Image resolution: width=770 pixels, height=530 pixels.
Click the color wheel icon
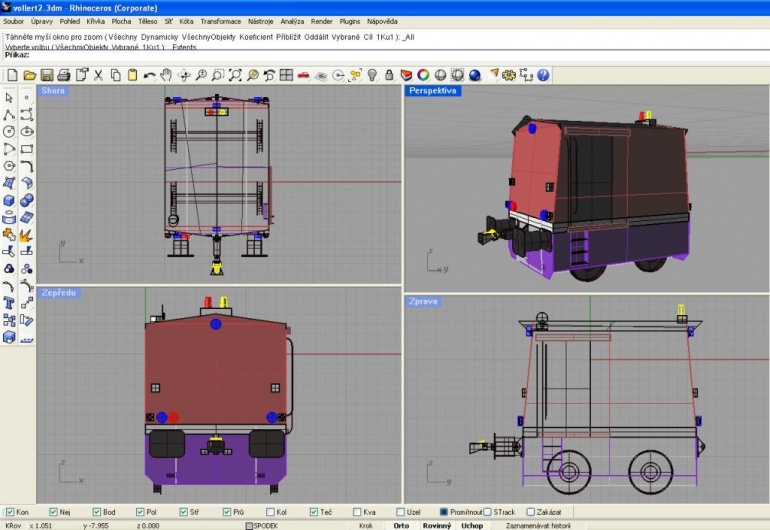(423, 75)
